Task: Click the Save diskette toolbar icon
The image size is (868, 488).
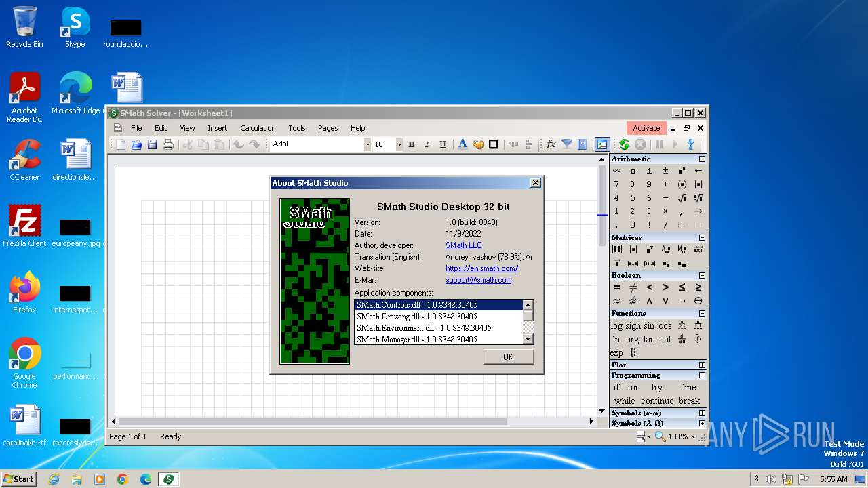Action: click(153, 144)
